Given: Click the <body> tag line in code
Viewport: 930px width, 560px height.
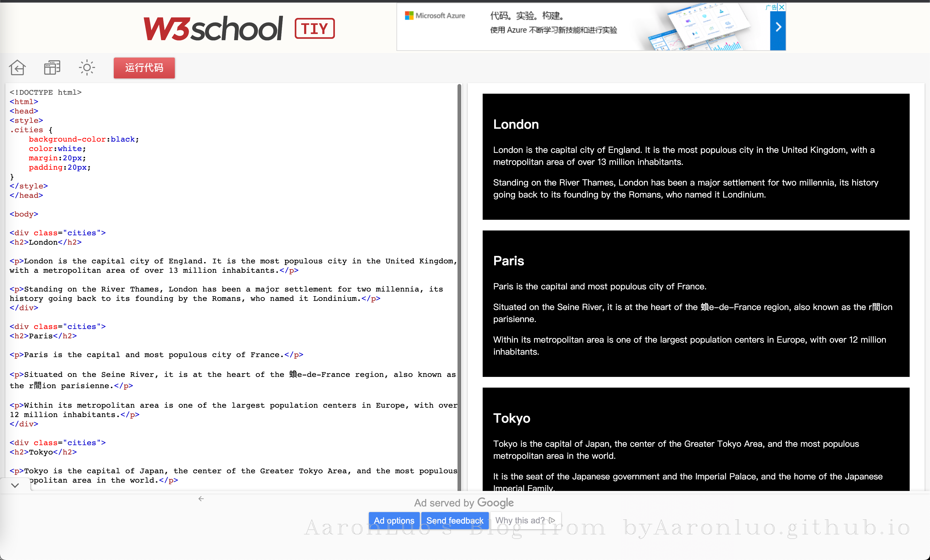Looking at the screenshot, I should [24, 214].
